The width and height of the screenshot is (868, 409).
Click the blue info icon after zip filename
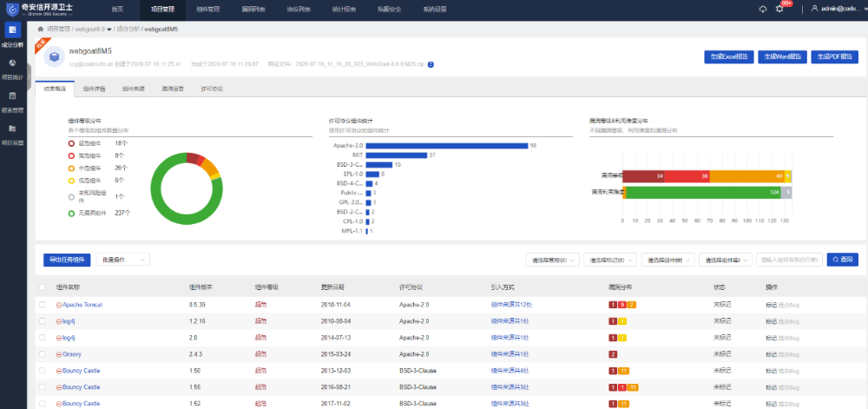click(431, 64)
